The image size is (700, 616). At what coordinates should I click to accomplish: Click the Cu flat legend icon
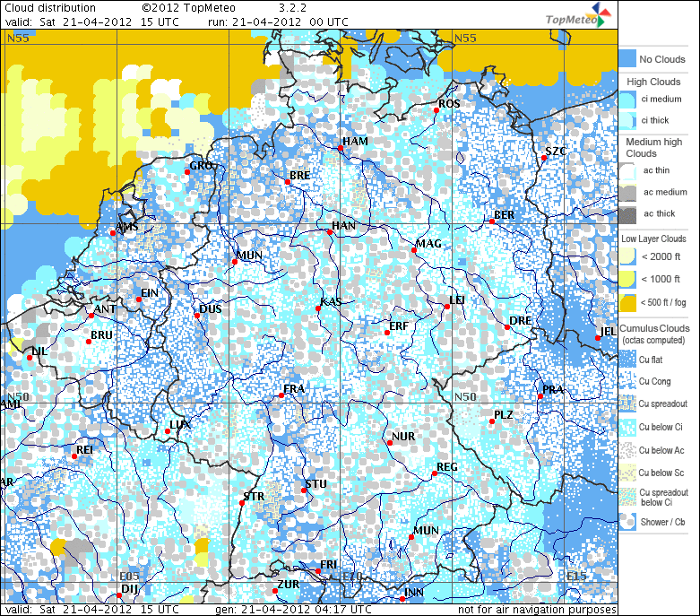(627, 359)
